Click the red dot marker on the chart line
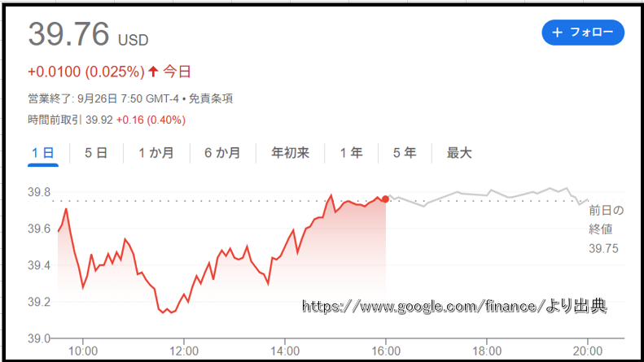Screen dimensions: 644x362 pyautogui.click(x=385, y=198)
